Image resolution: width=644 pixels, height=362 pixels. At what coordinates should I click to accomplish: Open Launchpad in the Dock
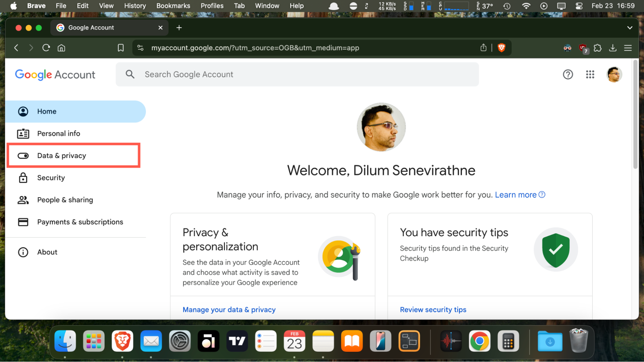94,341
